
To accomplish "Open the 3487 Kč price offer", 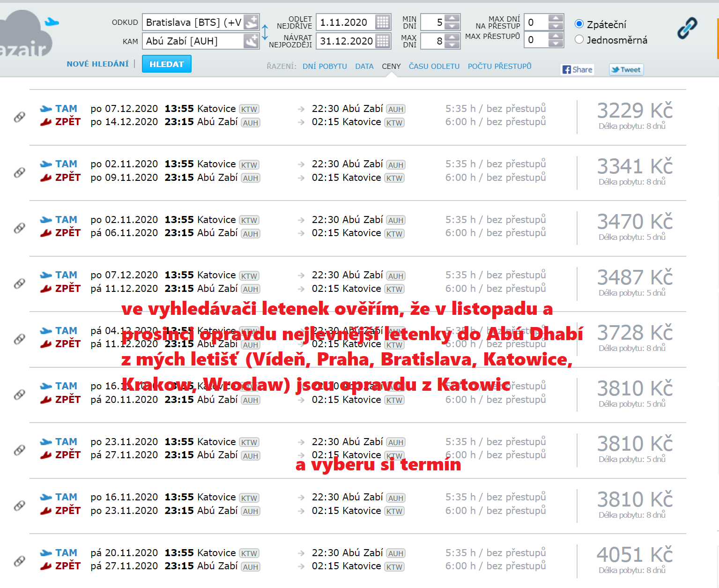I will (635, 278).
